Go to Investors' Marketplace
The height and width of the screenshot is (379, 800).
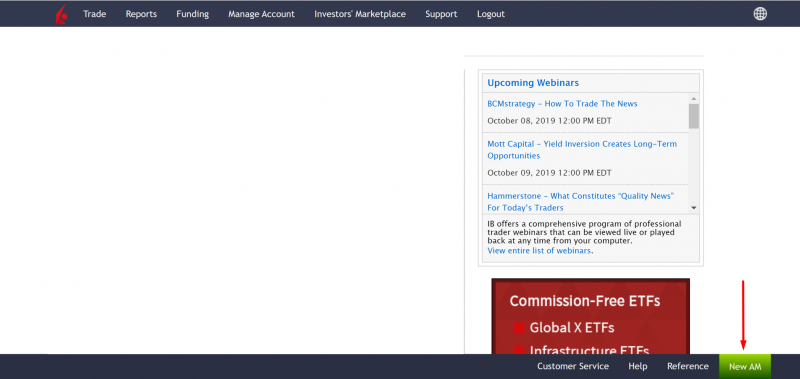[x=360, y=14]
